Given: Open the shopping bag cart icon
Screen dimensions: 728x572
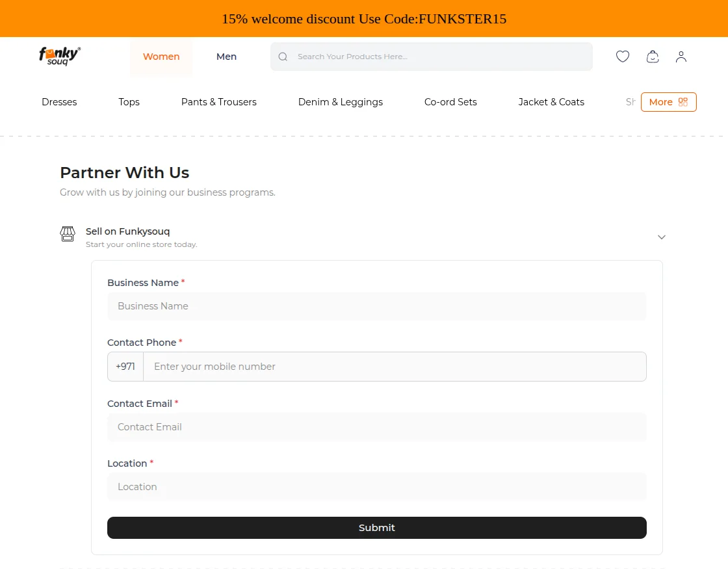Looking at the screenshot, I should click(x=653, y=57).
